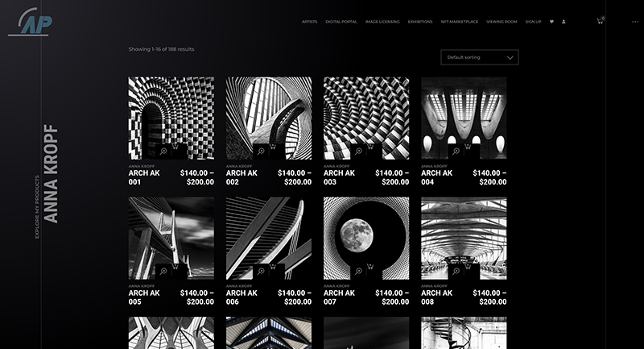Click Showing 1–16 of 188 results text
The image size is (644, 349).
pos(162,49)
